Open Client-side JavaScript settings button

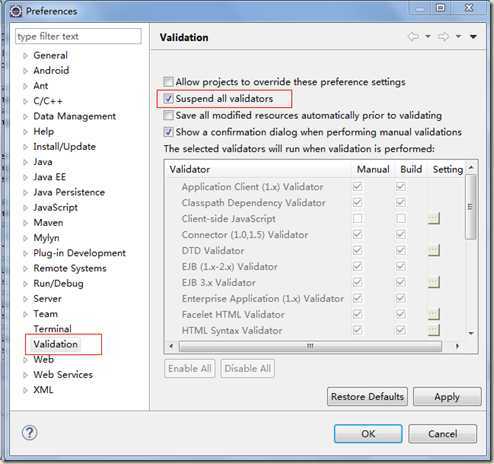coord(433,219)
